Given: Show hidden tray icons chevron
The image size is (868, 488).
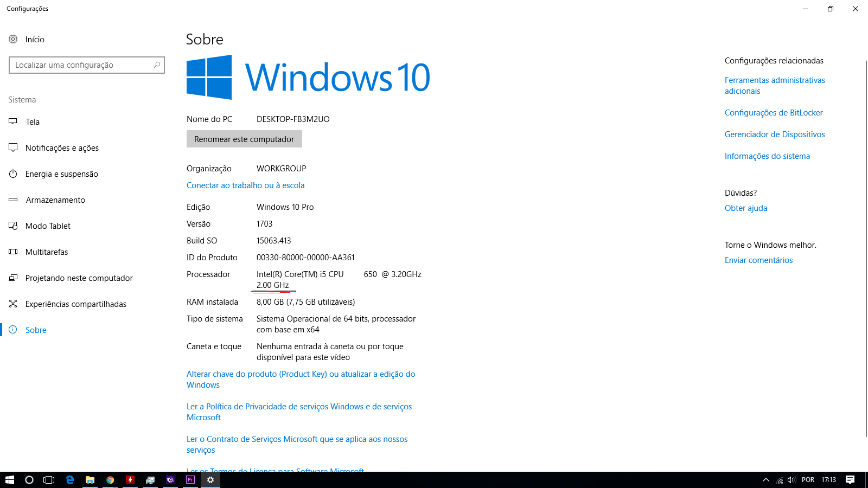Looking at the screenshot, I should point(766,480).
